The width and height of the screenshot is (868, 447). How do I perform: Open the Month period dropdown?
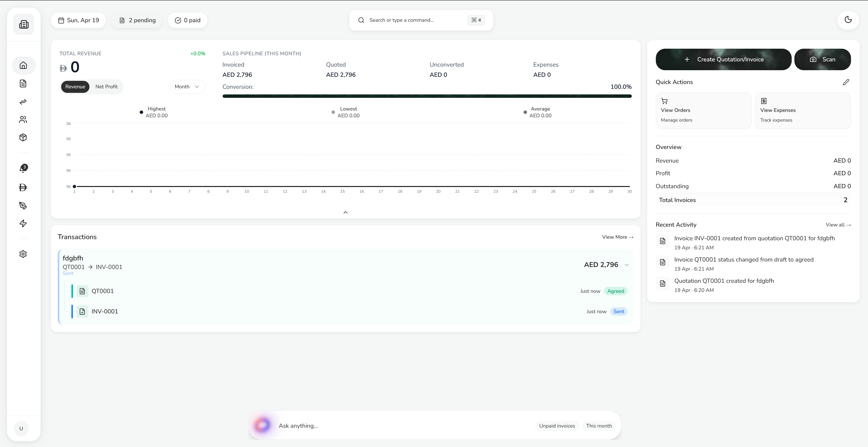tap(187, 87)
